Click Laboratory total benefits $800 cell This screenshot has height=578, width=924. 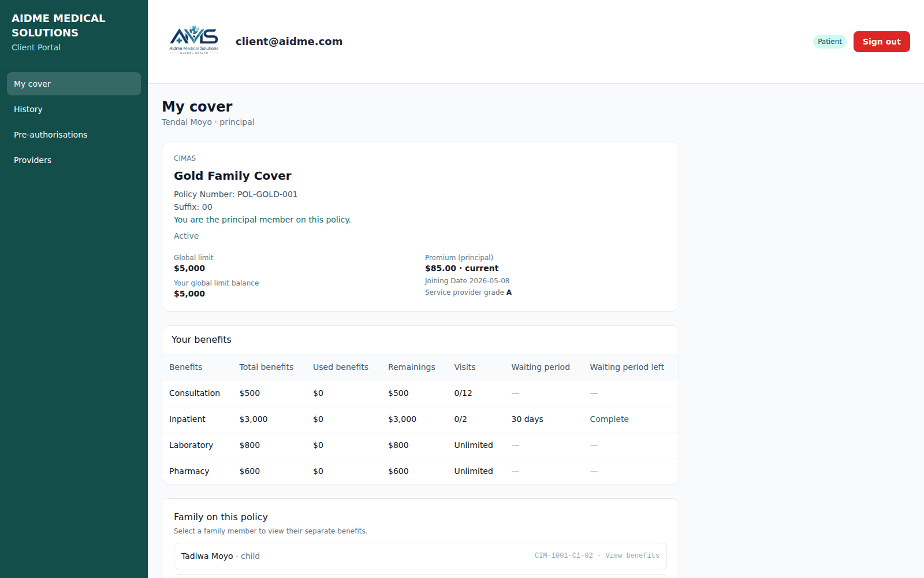click(249, 445)
